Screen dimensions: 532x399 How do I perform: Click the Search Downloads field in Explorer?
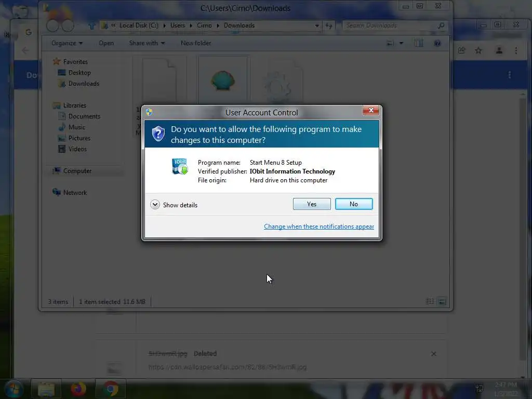[390, 25]
